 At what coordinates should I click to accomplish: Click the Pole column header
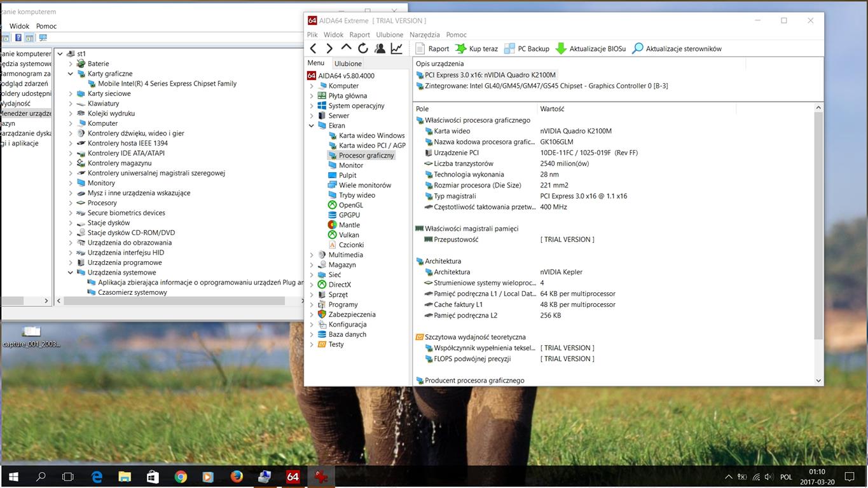[475, 109]
